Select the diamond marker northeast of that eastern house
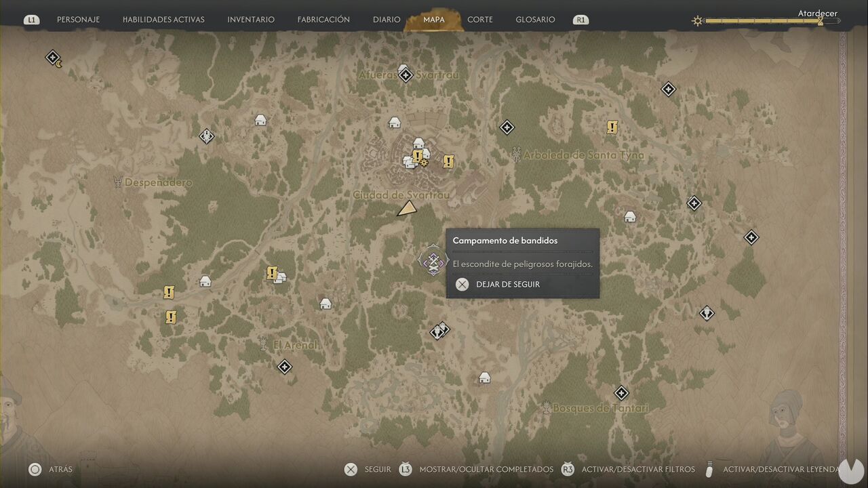 (694, 203)
